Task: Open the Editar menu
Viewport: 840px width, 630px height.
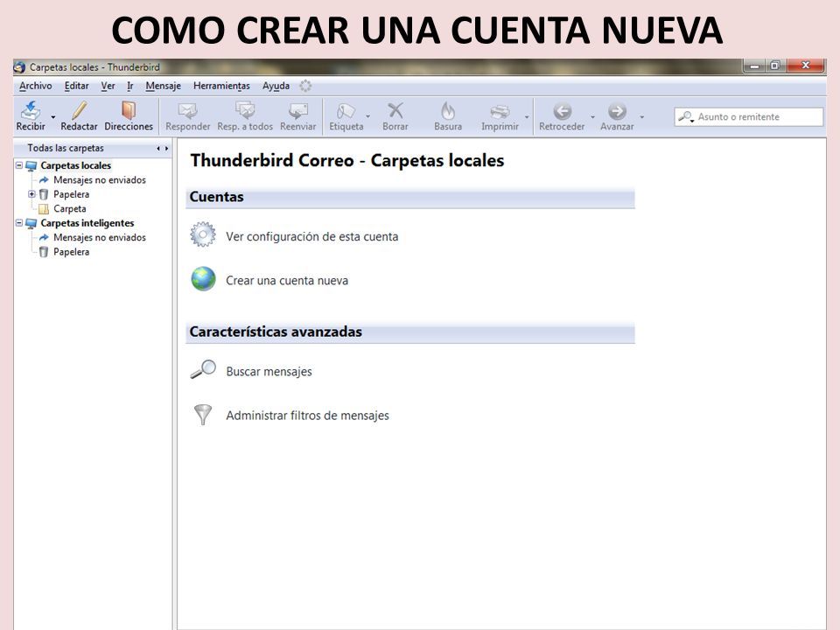Action: [77, 86]
